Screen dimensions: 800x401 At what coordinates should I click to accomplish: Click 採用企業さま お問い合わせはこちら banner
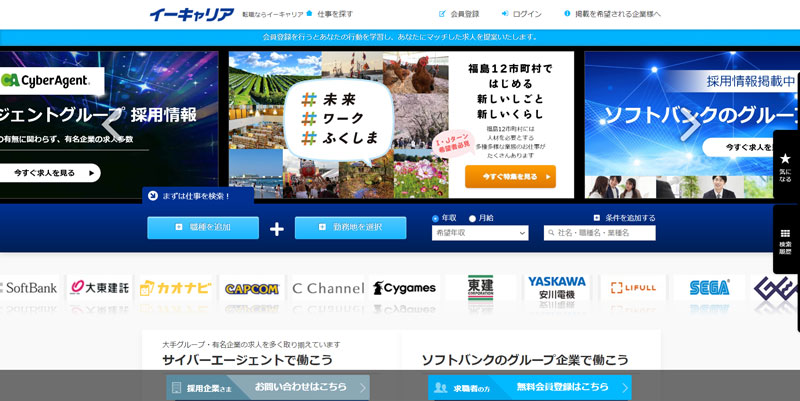268,388
